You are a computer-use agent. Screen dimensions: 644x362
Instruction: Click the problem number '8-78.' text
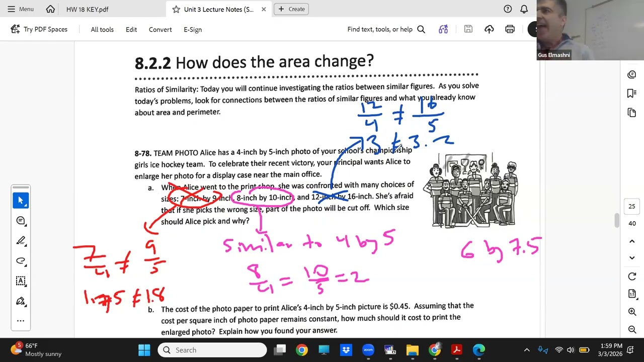[143, 153]
